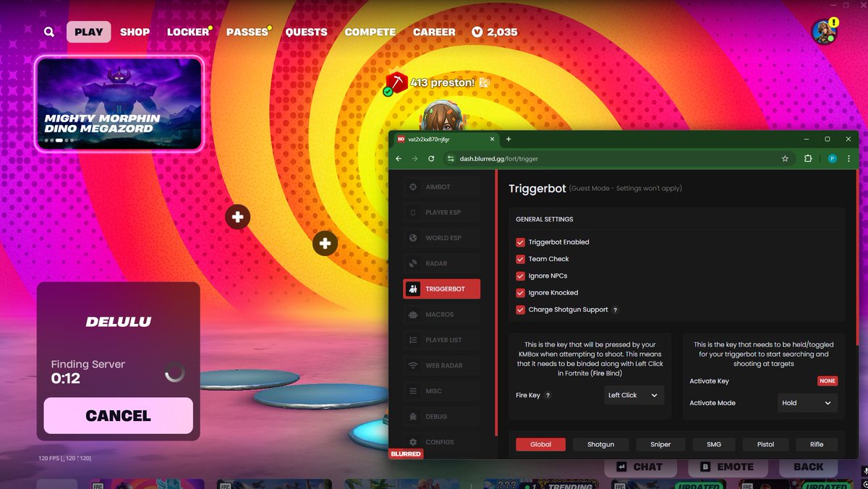Viewport: 868px width, 489px height.
Task: Click the Aimbot crosshair sidebar icon
Action: point(413,187)
